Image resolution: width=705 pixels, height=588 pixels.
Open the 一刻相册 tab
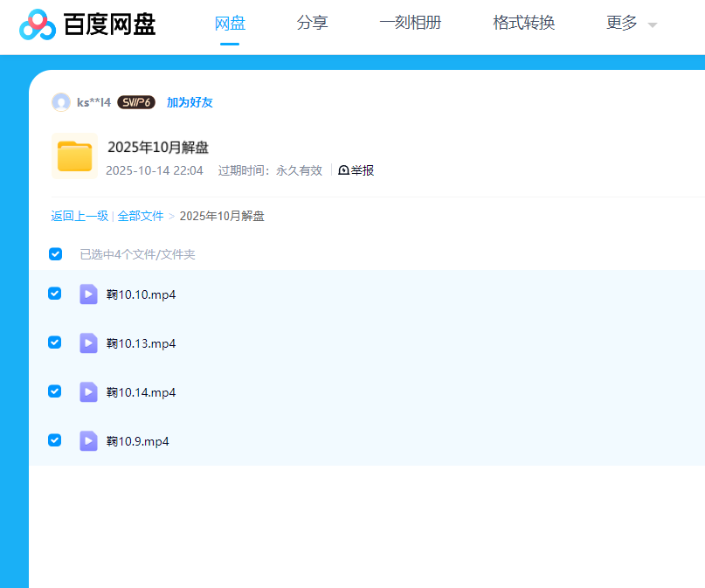pos(411,24)
